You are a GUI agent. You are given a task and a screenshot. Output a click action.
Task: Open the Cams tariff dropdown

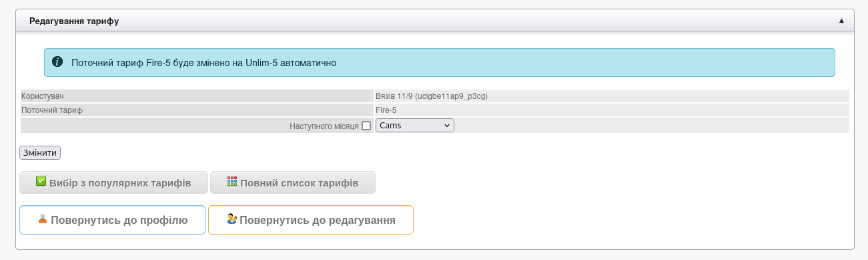(x=415, y=126)
